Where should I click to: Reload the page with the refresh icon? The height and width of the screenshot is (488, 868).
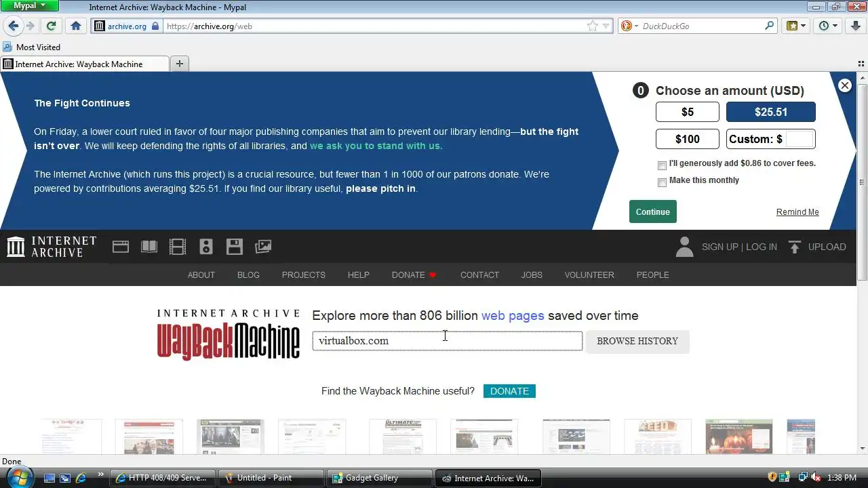51,26
